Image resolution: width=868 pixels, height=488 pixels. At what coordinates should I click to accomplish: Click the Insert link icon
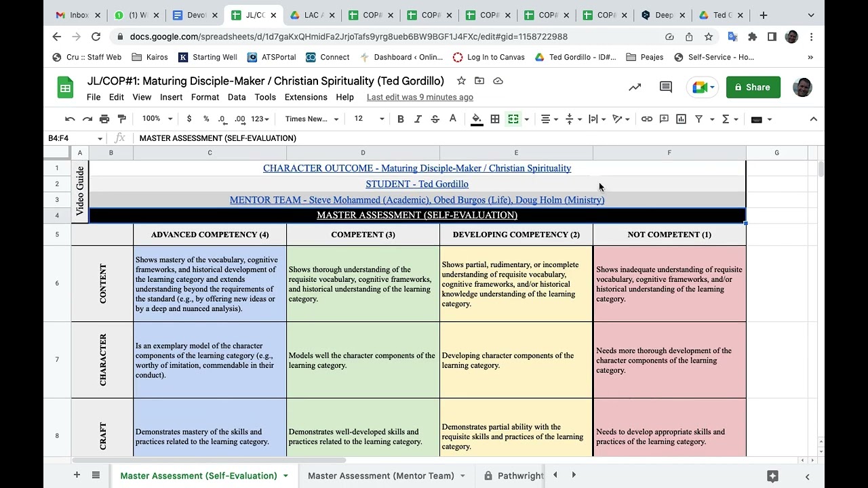[647, 119]
